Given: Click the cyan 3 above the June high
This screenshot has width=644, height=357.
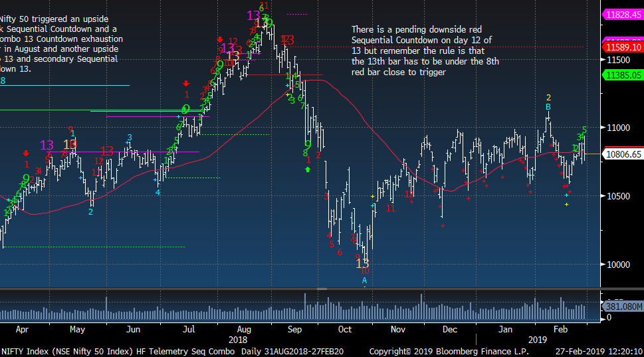Looking at the screenshot, I should (x=130, y=137).
